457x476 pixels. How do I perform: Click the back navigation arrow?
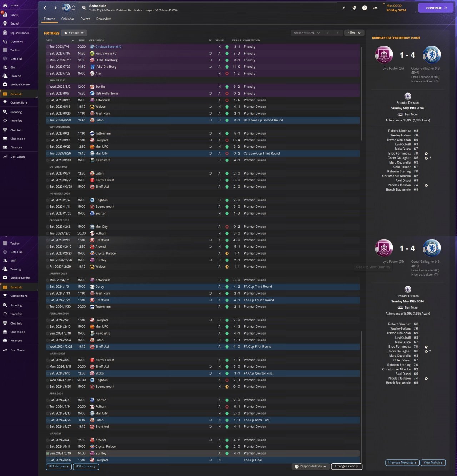45,8
